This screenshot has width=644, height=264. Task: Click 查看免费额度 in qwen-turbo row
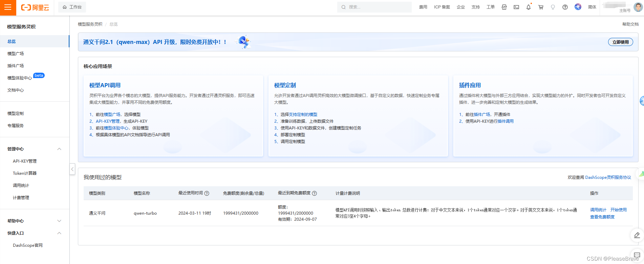click(x=602, y=217)
